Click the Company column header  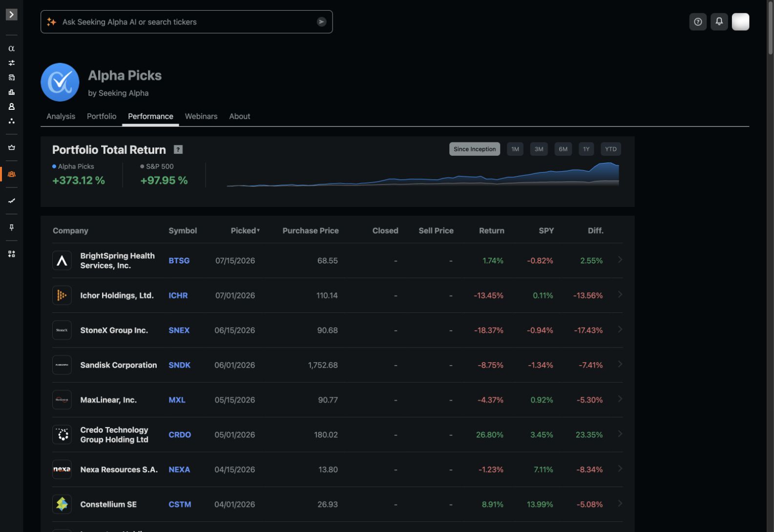pos(70,230)
